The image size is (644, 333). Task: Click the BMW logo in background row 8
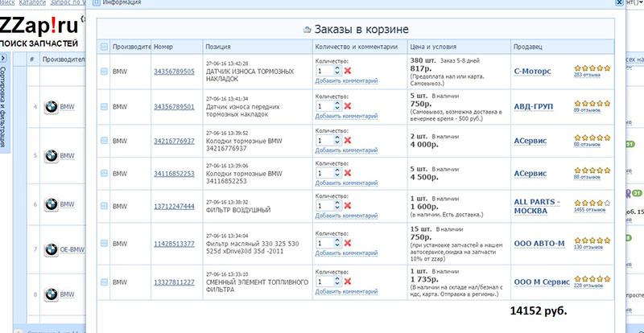[52, 294]
